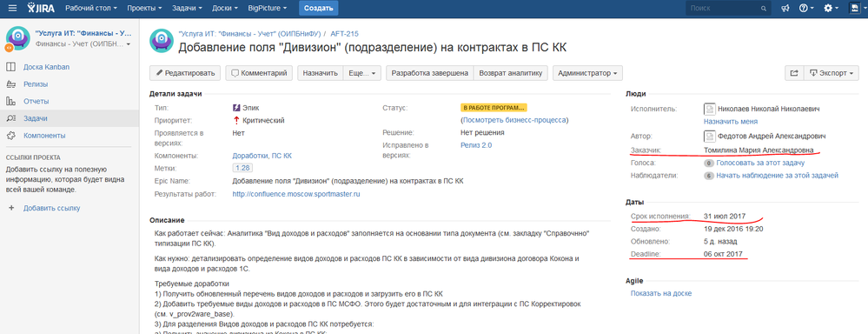
Task: Expand the Финансы - Учет project switcher
Action: [83, 43]
